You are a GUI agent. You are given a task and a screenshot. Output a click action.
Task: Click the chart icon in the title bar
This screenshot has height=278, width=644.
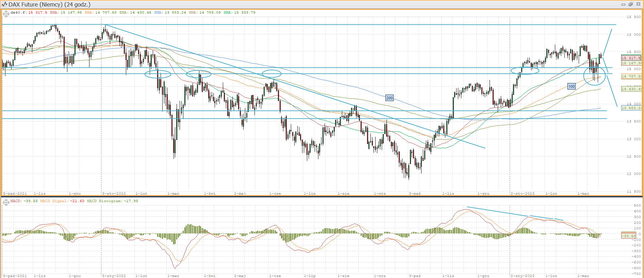tap(4, 4)
